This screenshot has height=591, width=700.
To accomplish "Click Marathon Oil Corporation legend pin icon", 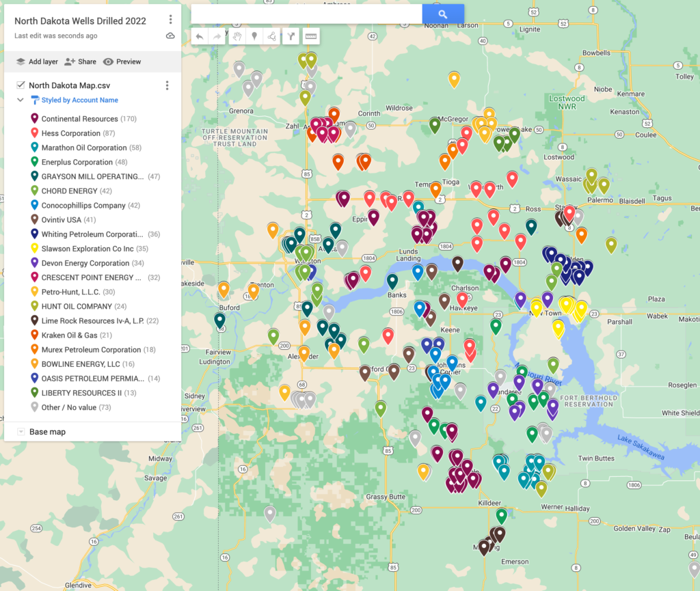I will coord(34,147).
